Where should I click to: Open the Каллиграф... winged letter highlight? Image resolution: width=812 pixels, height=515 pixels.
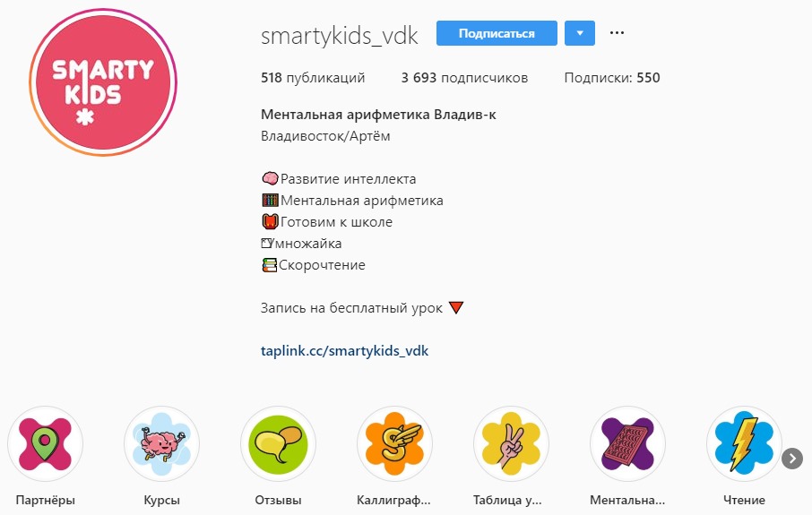coord(394,444)
